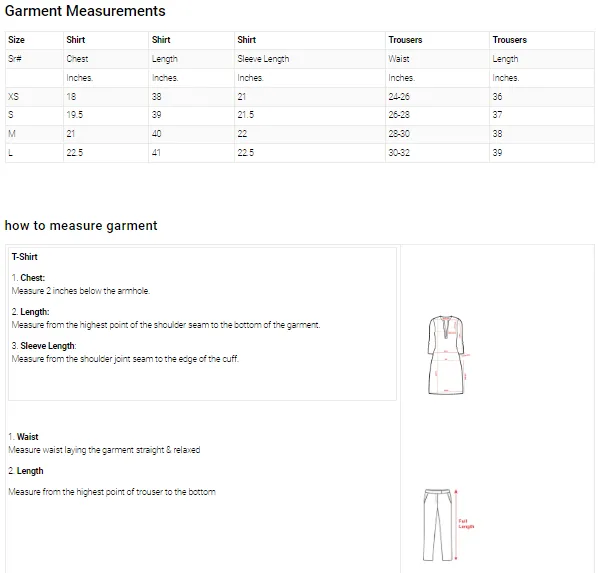Click the 'XS' size row label
This screenshot has width=598, height=573.
13,97
